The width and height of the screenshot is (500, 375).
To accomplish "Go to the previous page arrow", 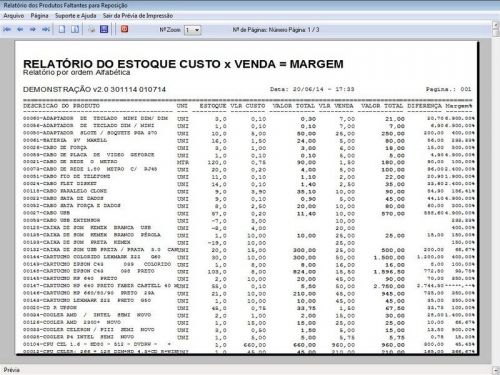I will (20, 29).
